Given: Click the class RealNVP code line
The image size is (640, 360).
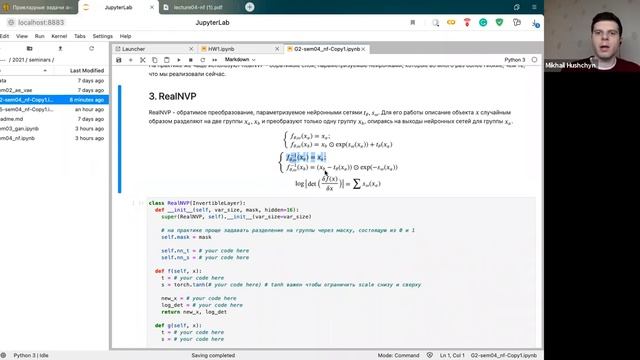Looking at the screenshot, I should pos(197,203).
